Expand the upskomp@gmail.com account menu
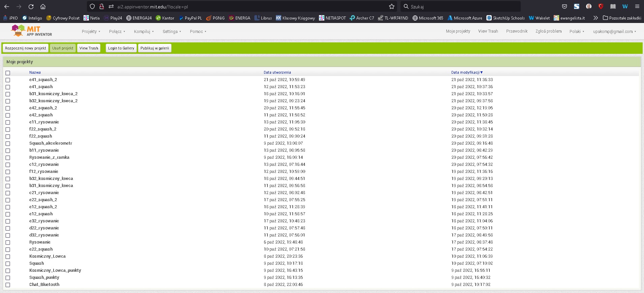This screenshot has height=293, width=644. (x=614, y=32)
